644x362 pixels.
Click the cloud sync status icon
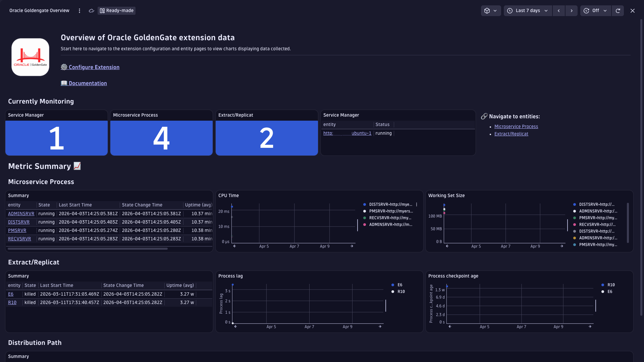pos(91,11)
